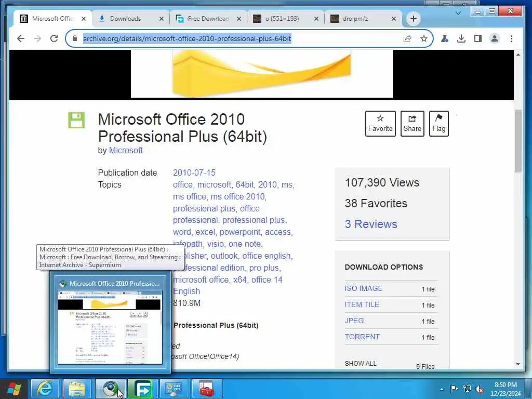Viewport: 532px width, 399px height.
Task: Go back using the browser back arrow
Action: [21, 38]
